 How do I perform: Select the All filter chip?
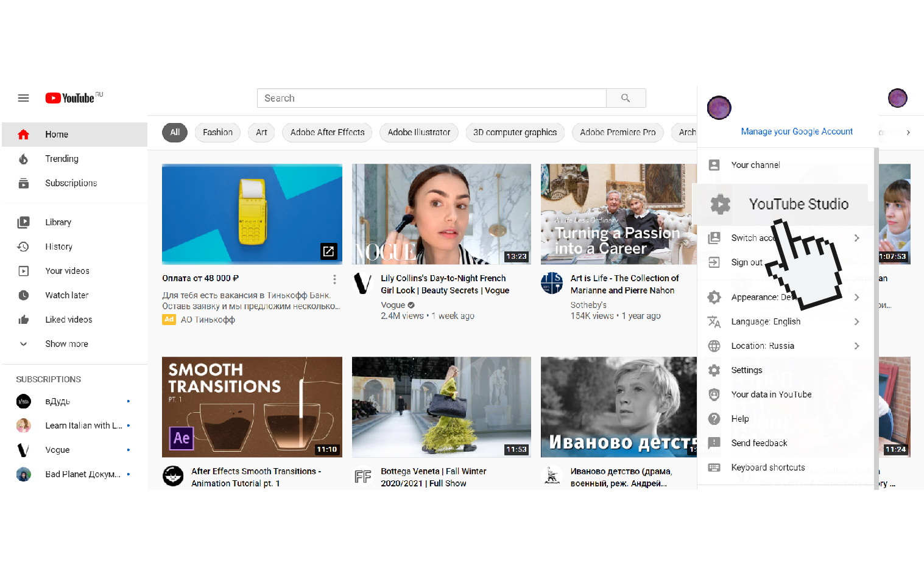[175, 132]
